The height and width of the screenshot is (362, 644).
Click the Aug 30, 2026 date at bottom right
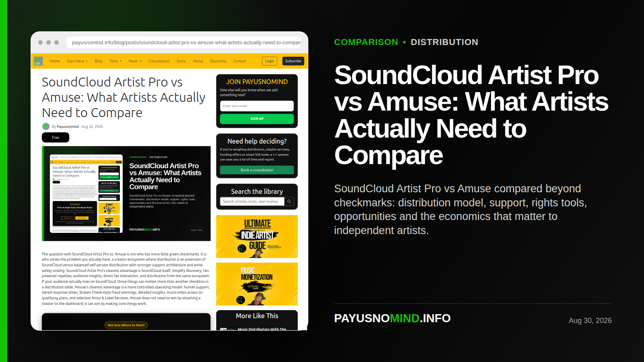(x=590, y=321)
